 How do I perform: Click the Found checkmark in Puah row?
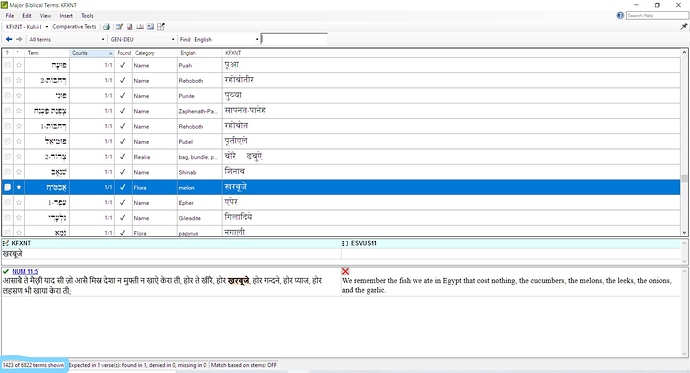pos(123,65)
